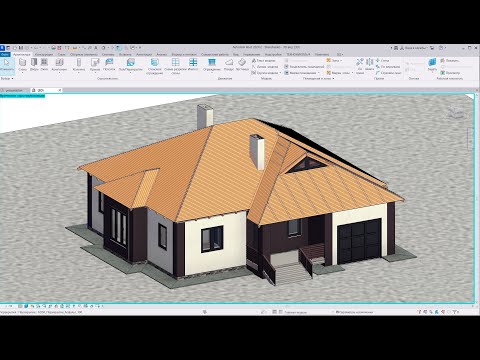Expand the Roof tool dropdown arrow
This screenshot has width=480, height=360.
point(95,72)
